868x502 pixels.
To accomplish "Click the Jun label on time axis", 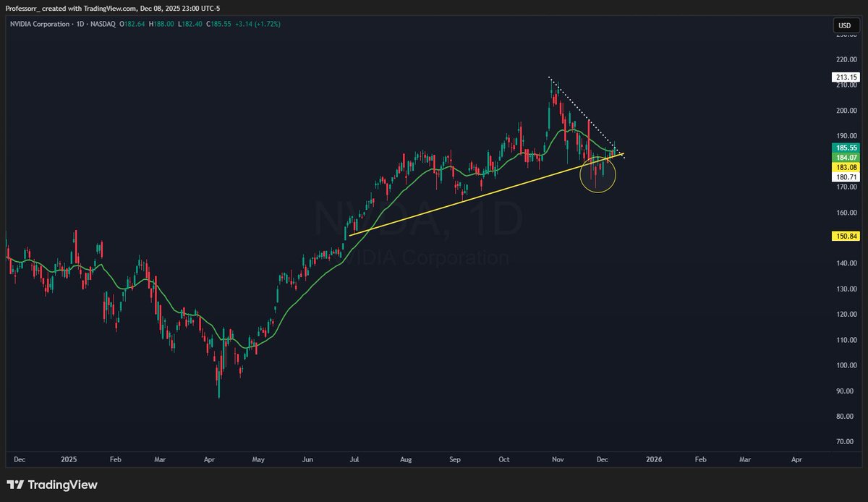I will pyautogui.click(x=308, y=459).
